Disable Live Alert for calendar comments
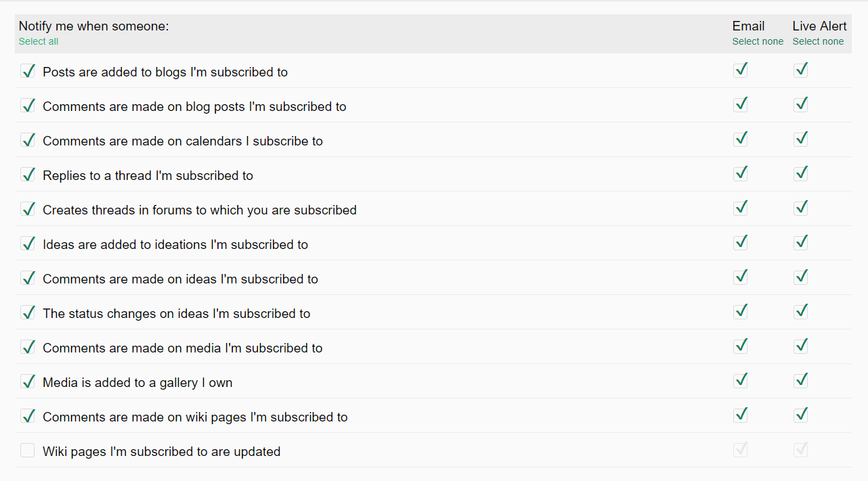This screenshot has height=481, width=868. pos(801,139)
